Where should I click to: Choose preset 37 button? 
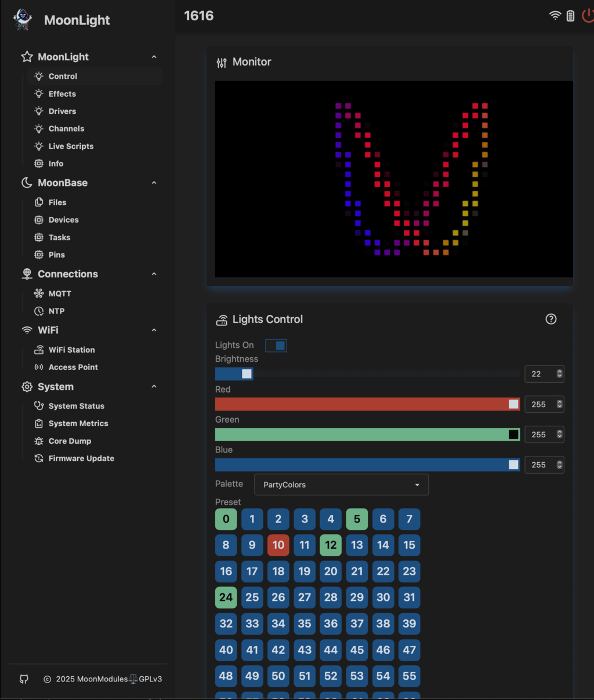point(357,623)
